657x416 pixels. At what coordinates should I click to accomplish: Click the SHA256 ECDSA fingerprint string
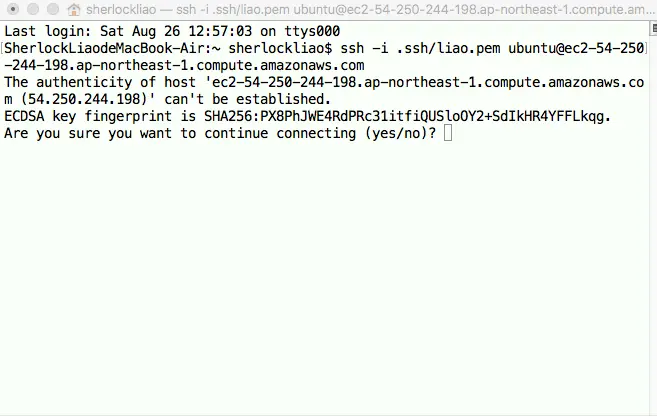point(405,116)
